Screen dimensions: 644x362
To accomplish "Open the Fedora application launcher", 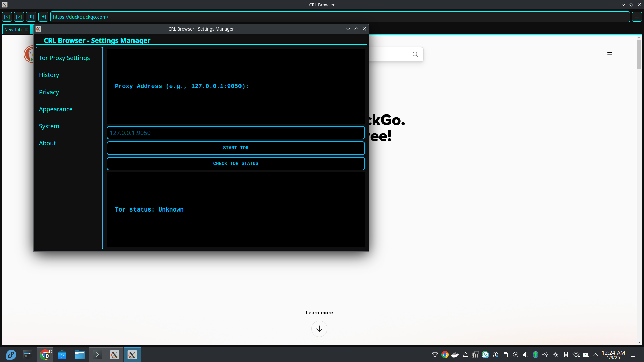I will (x=11, y=355).
